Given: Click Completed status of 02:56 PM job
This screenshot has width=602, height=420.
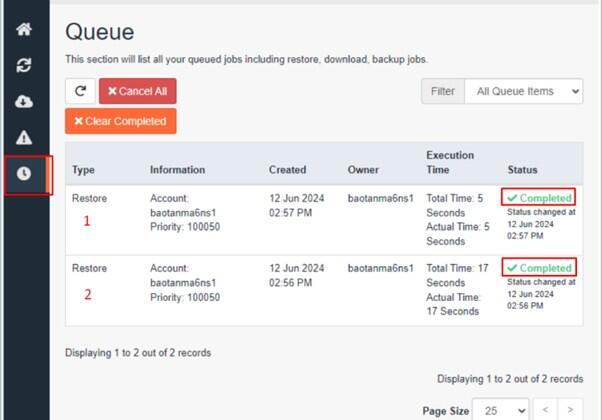Looking at the screenshot, I should pos(540,268).
